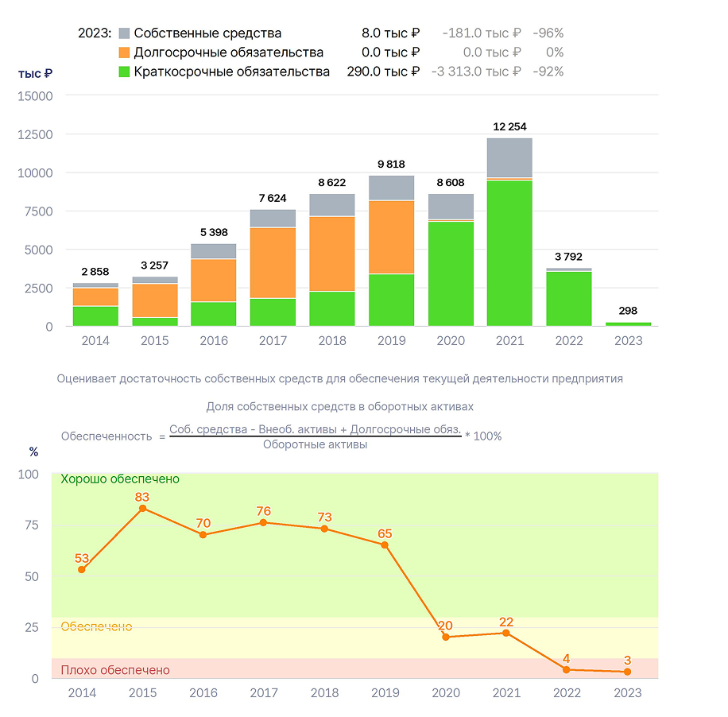Click the Плохо обеспечено zone label
This screenshot has height=717, width=728.
tap(115, 670)
